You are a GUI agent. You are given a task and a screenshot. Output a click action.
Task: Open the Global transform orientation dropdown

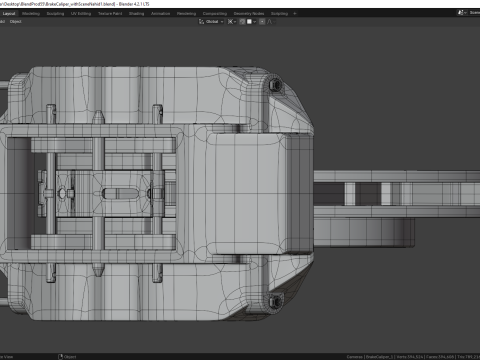click(211, 22)
